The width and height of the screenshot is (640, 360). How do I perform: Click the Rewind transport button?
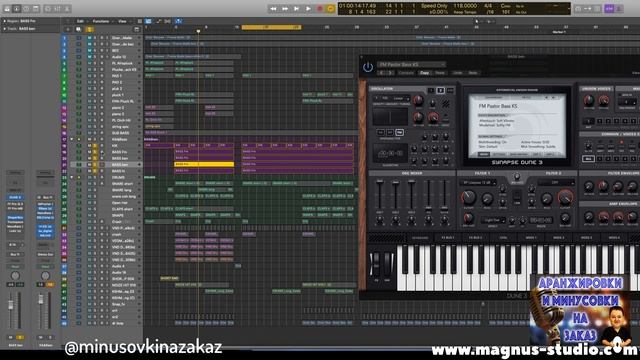click(x=273, y=9)
